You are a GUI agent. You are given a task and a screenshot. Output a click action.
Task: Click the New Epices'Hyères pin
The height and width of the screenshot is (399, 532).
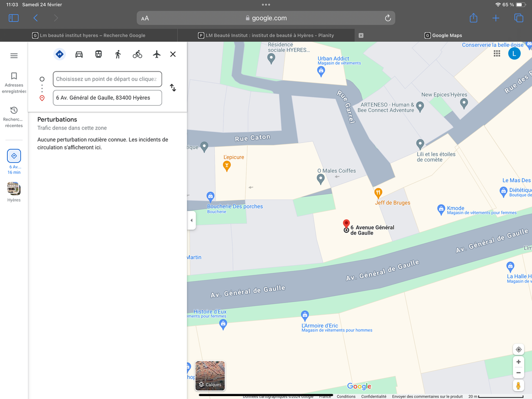[x=464, y=103]
